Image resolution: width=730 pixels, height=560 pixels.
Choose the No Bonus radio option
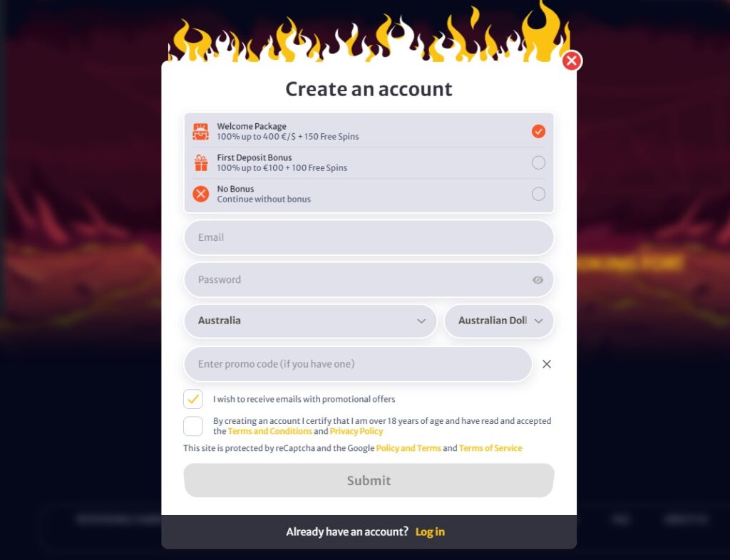(x=539, y=194)
